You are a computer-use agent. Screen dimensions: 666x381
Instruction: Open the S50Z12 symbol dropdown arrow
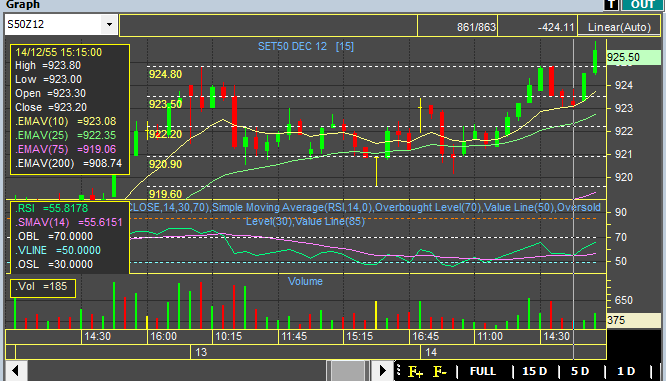109,25
